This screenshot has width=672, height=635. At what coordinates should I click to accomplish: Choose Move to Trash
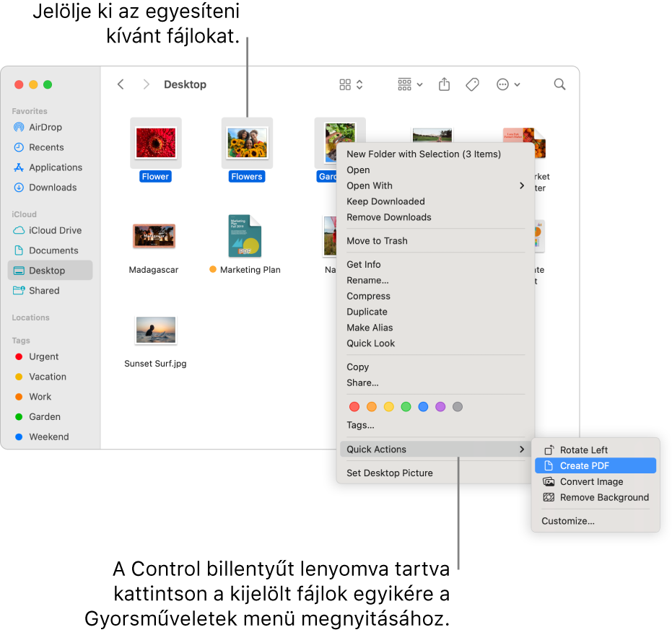pos(377,241)
